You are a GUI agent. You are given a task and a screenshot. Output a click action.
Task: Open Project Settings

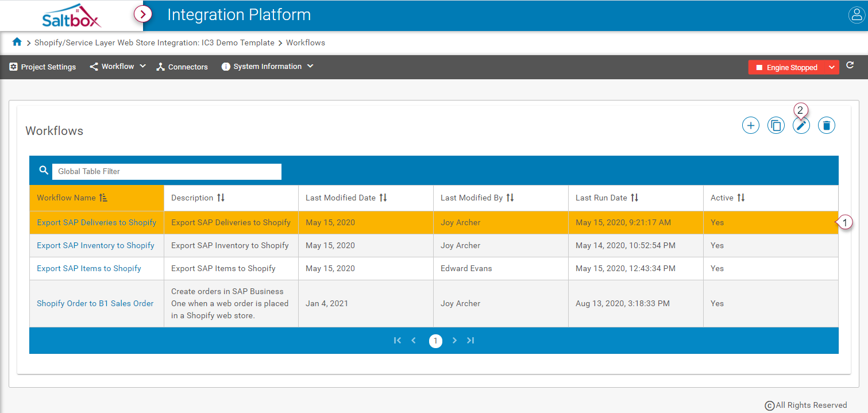(x=43, y=67)
